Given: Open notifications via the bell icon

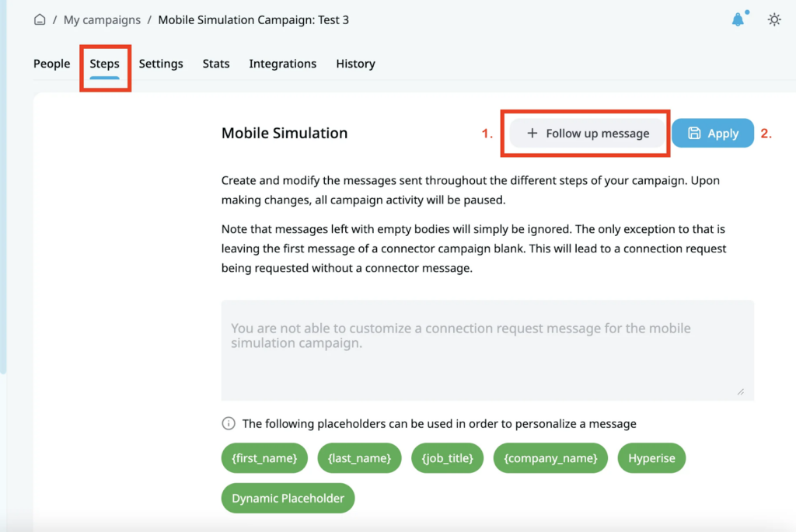Looking at the screenshot, I should [x=737, y=19].
